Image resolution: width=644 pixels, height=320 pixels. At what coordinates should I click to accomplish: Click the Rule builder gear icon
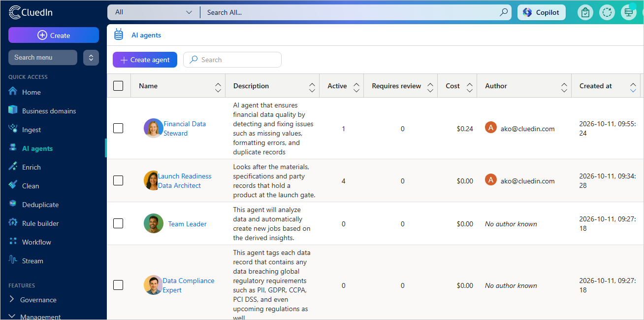click(13, 223)
